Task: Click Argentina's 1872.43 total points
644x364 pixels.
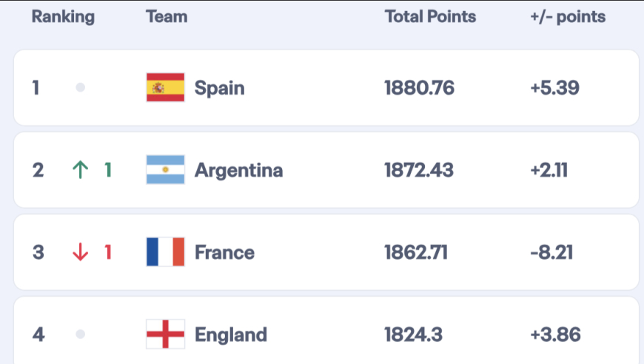Action: (419, 170)
